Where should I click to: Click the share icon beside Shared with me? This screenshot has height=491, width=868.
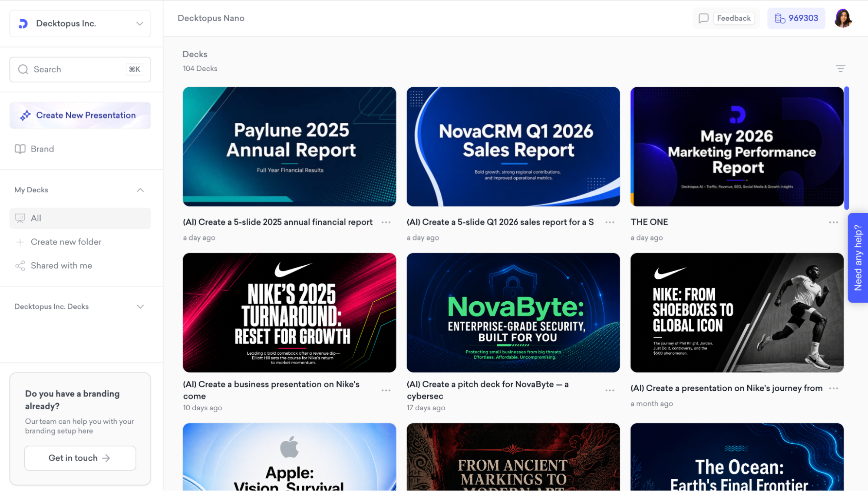(x=20, y=266)
